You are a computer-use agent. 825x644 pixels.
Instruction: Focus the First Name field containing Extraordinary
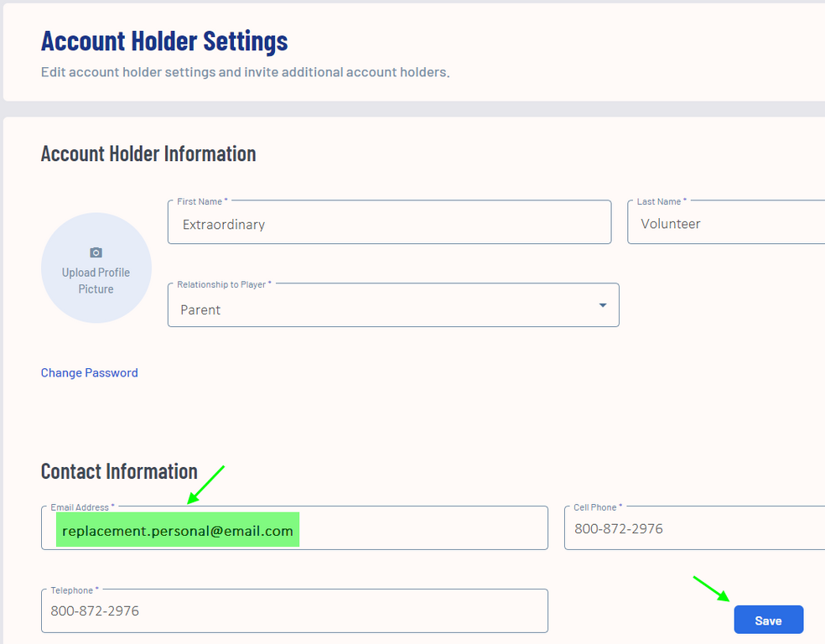point(389,224)
